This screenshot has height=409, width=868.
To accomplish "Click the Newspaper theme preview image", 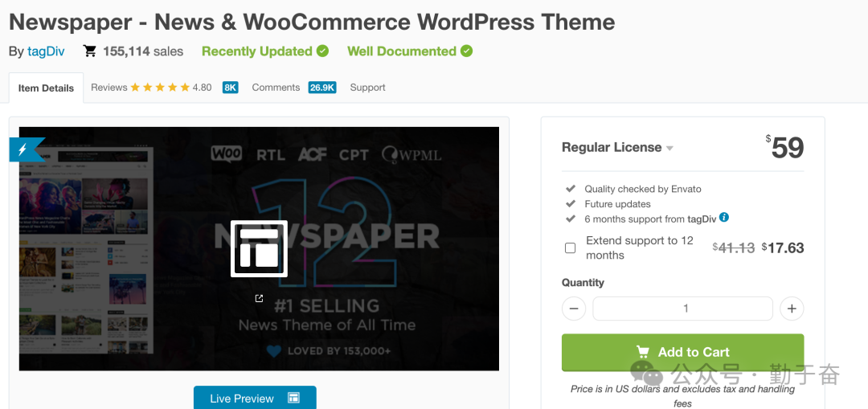I will [x=259, y=248].
